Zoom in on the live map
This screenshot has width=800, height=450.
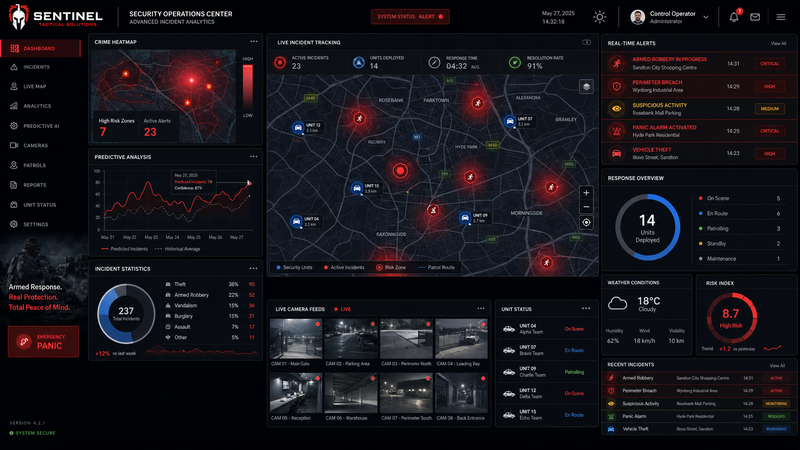(586, 193)
